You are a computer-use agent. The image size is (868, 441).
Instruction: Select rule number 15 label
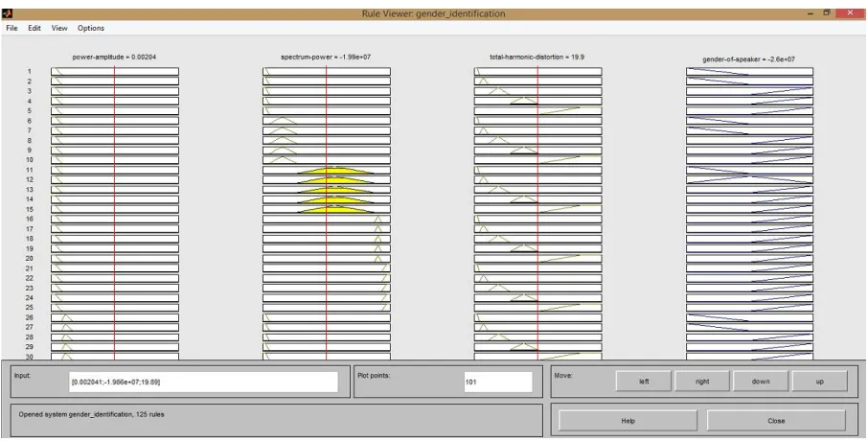[30, 209]
